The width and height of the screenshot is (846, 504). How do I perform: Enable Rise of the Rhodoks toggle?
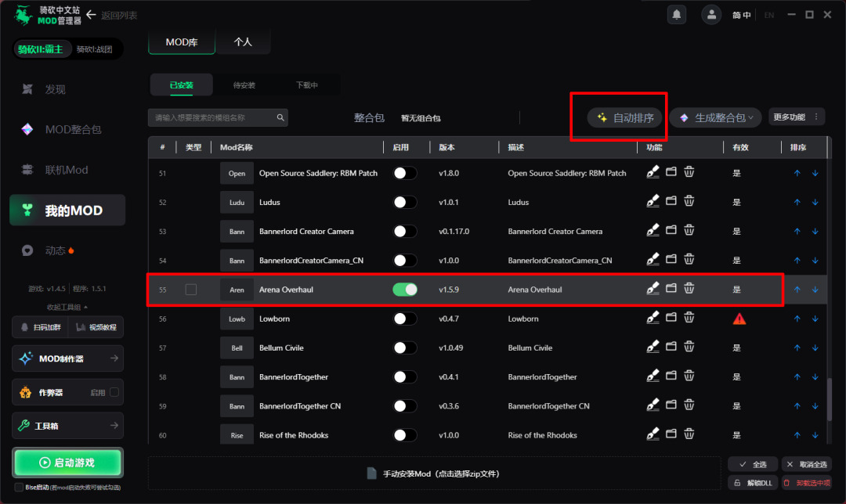(x=405, y=435)
